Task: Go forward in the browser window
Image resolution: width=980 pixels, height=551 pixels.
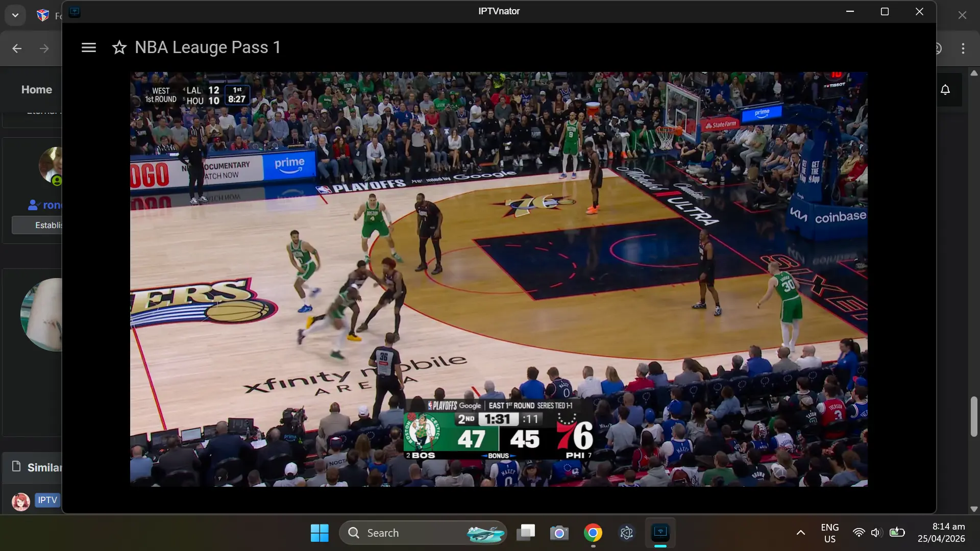Action: (x=44, y=48)
